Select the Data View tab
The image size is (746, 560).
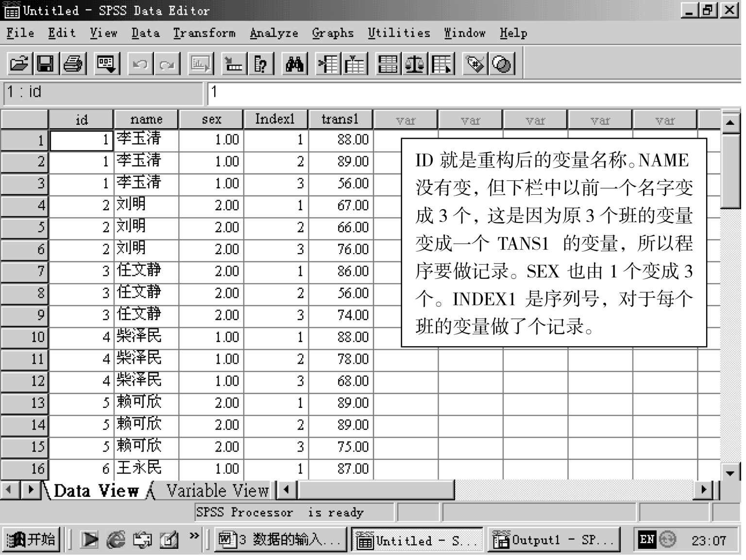tap(96, 491)
